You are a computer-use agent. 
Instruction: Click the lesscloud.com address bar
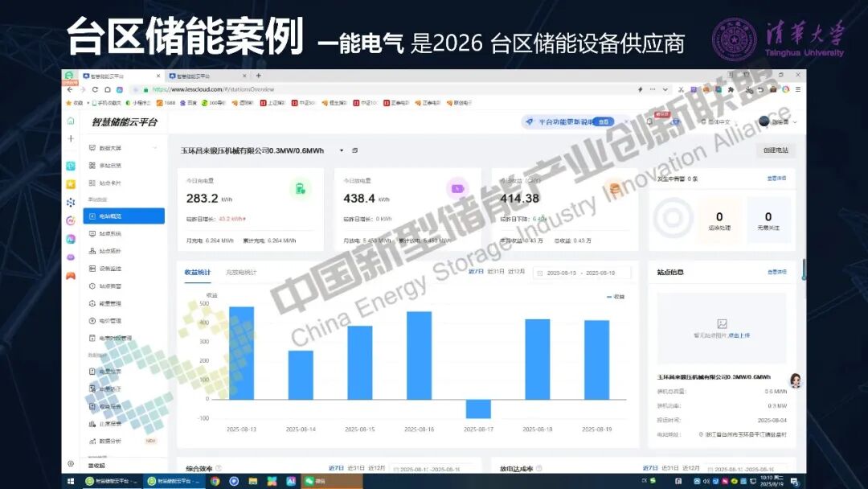(382, 89)
